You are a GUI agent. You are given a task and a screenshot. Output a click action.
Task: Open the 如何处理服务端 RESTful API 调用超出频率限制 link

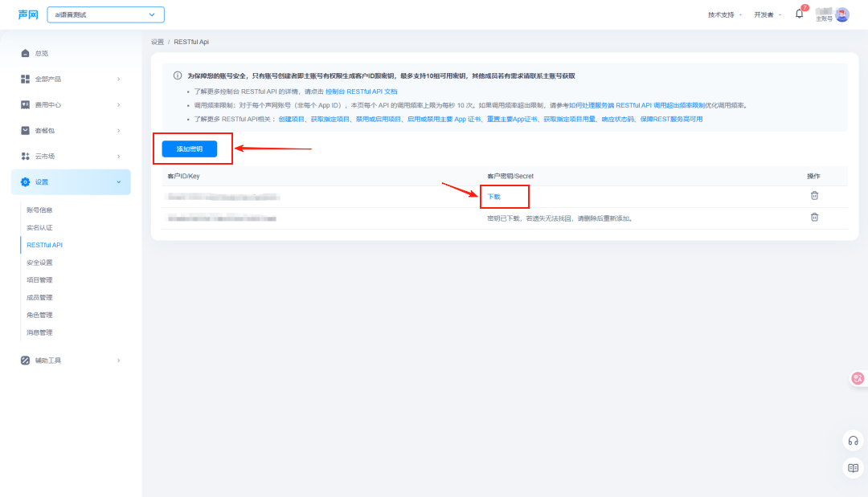coord(637,106)
